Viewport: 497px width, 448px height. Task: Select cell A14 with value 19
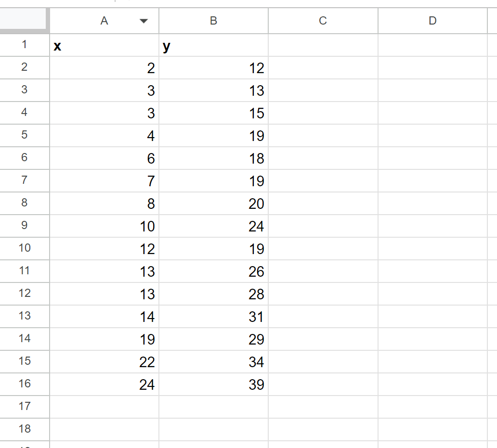(x=105, y=339)
